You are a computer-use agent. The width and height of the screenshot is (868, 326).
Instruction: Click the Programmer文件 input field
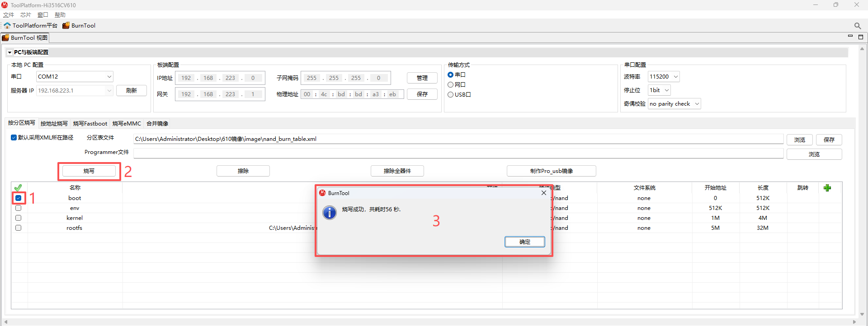pyautogui.click(x=458, y=153)
